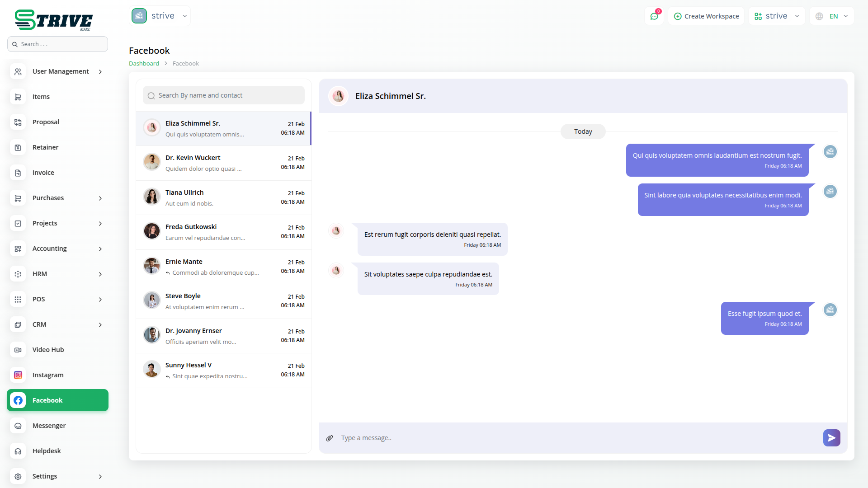Click the send message arrow icon
Viewport: 868px width, 488px height.
pyautogui.click(x=831, y=438)
